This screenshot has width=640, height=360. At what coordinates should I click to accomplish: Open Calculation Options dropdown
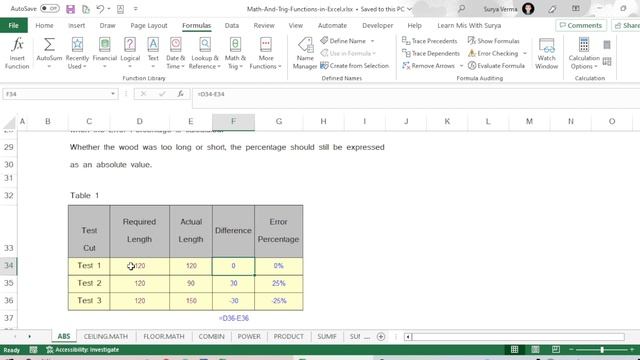point(584,54)
